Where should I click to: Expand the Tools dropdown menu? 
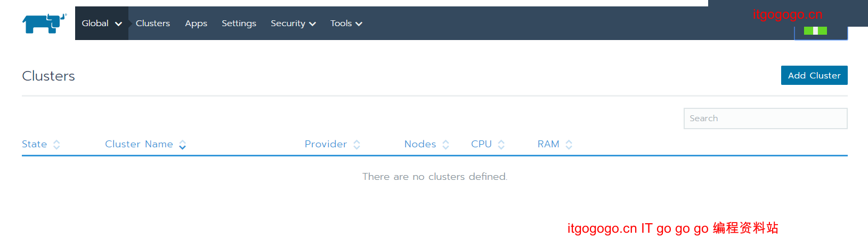346,23
